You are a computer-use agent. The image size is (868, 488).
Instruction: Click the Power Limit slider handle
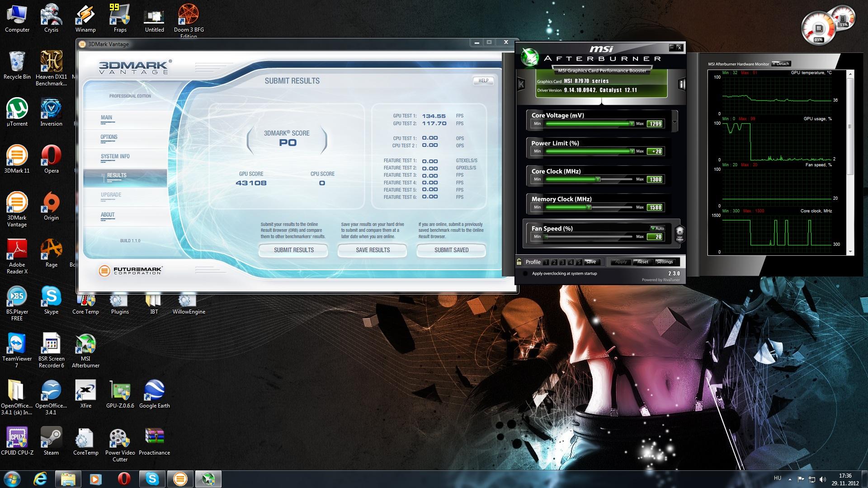[632, 151]
